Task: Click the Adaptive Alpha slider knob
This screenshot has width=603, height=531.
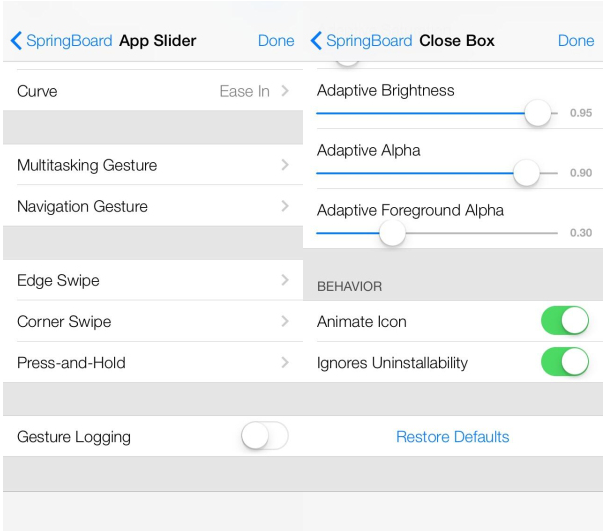Action: tap(526, 173)
